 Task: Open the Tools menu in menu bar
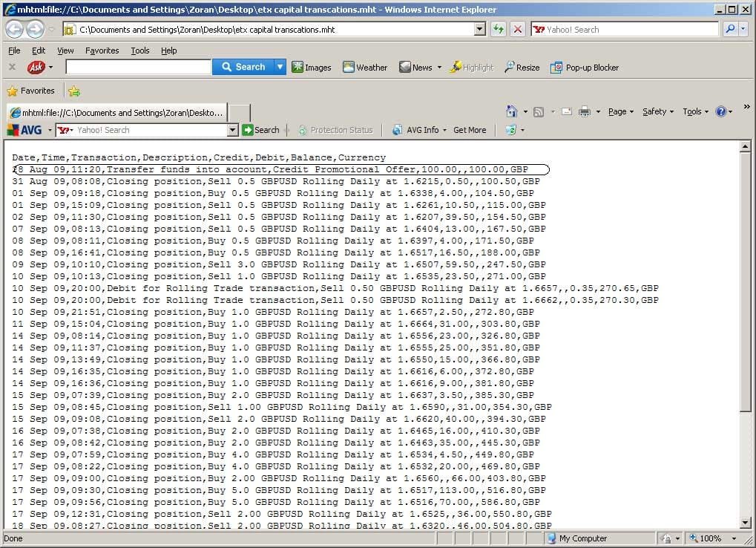coord(140,50)
